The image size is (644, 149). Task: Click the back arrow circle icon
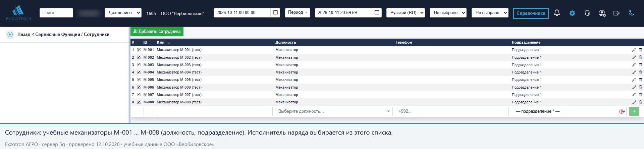tap(10, 34)
